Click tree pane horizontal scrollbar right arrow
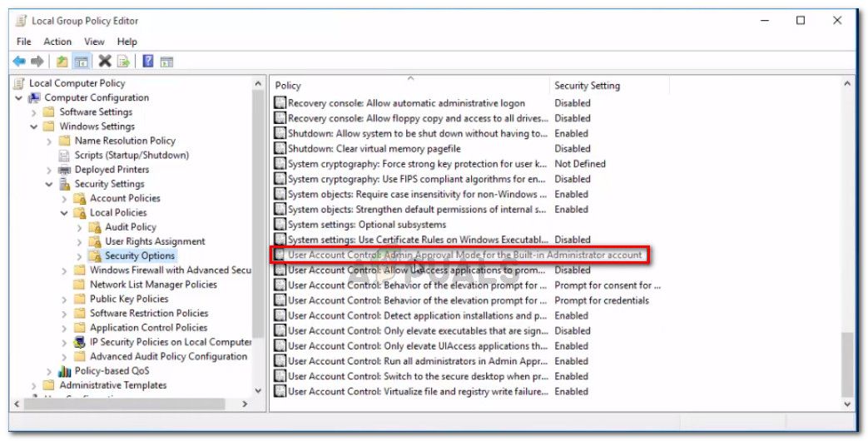 [x=245, y=404]
